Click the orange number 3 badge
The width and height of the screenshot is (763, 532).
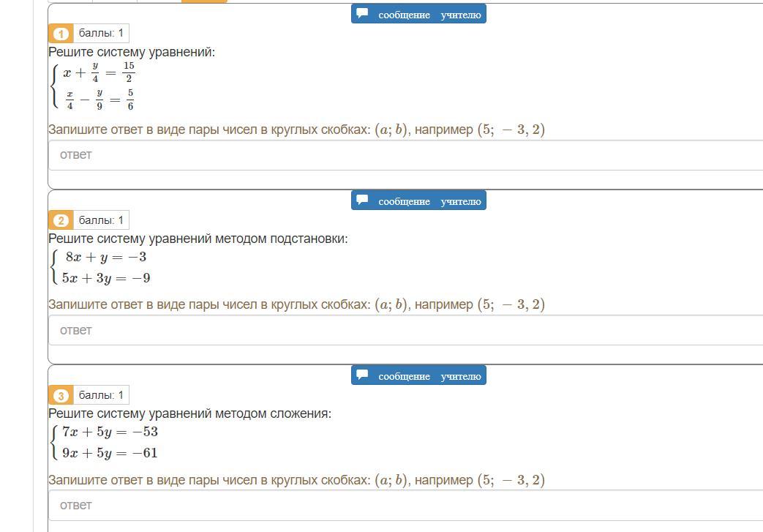coord(61,396)
